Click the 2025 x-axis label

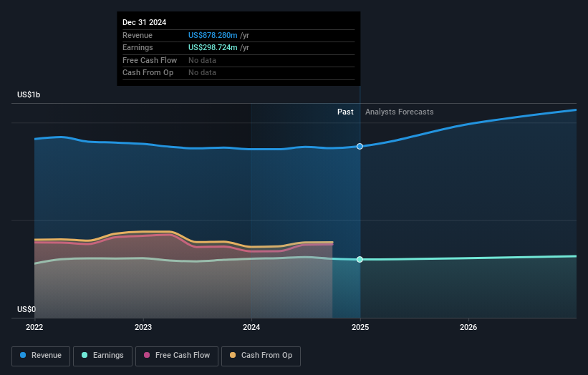360,328
